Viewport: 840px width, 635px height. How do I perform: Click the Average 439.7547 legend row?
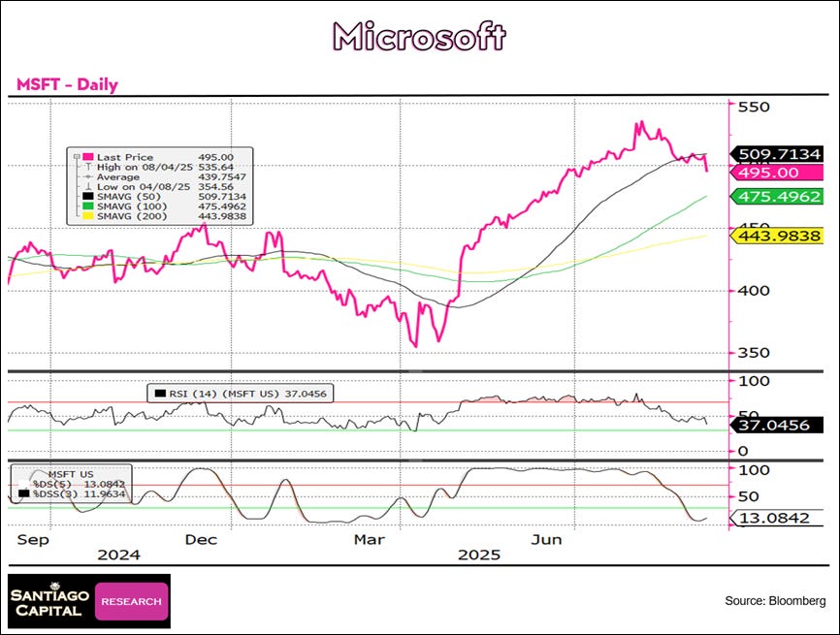[x=165, y=176]
